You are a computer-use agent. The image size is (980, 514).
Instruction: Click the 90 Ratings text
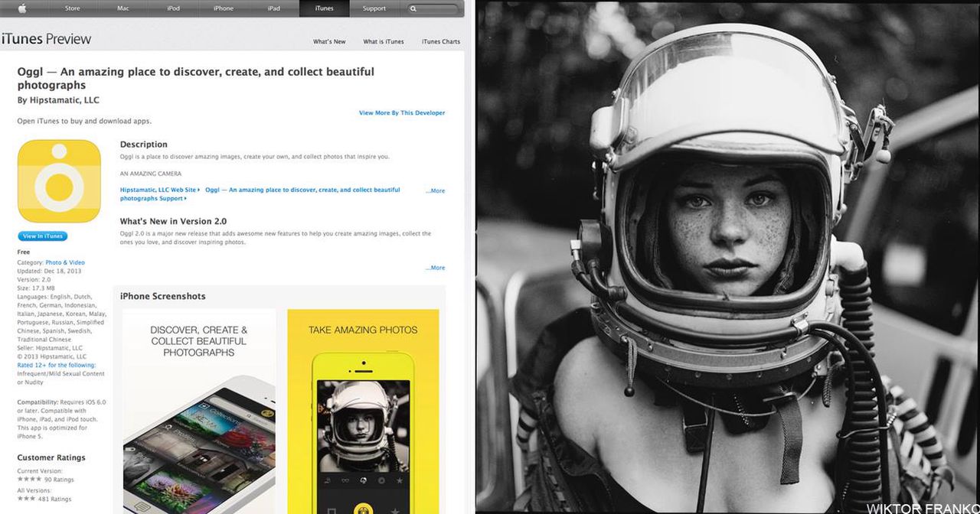click(60, 479)
